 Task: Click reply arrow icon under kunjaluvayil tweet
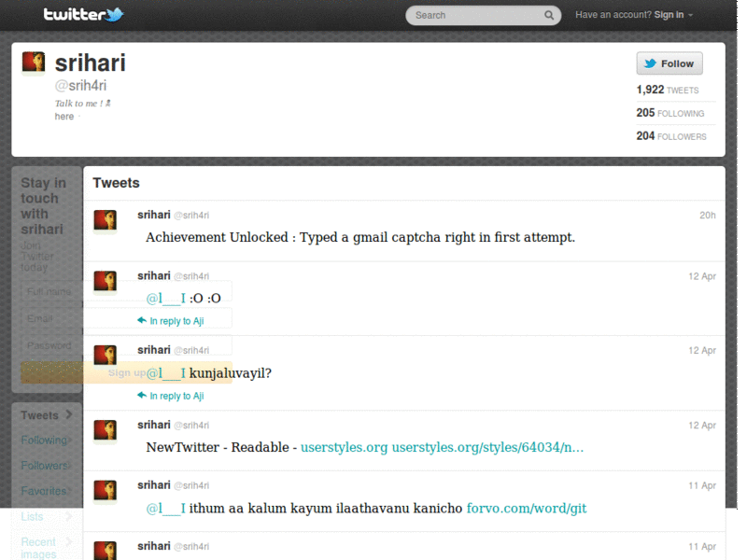pyautogui.click(x=142, y=395)
